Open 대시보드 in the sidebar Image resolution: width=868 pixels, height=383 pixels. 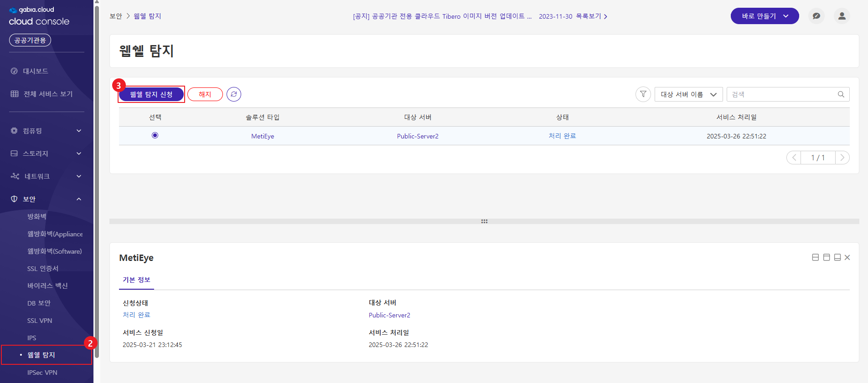pyautogui.click(x=36, y=71)
